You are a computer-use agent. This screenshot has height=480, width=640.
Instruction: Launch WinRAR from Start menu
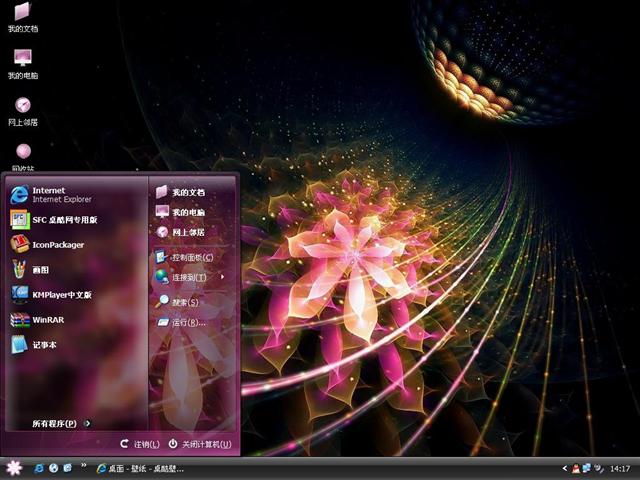coord(47,320)
